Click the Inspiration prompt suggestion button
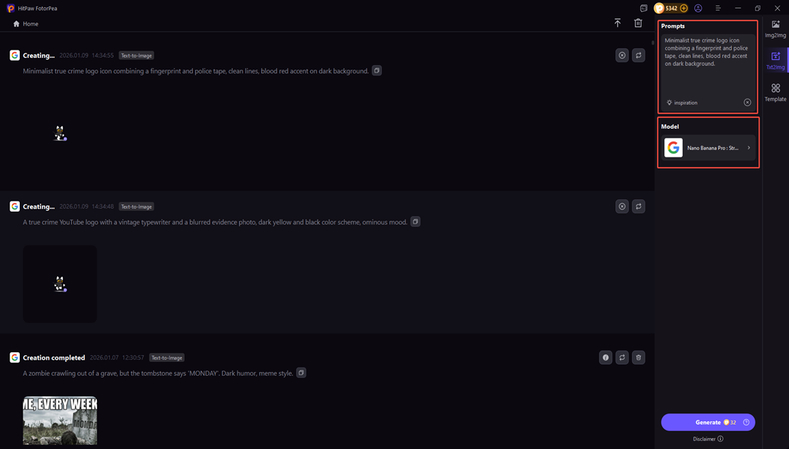Screen dimensions: 789x449 682,103
